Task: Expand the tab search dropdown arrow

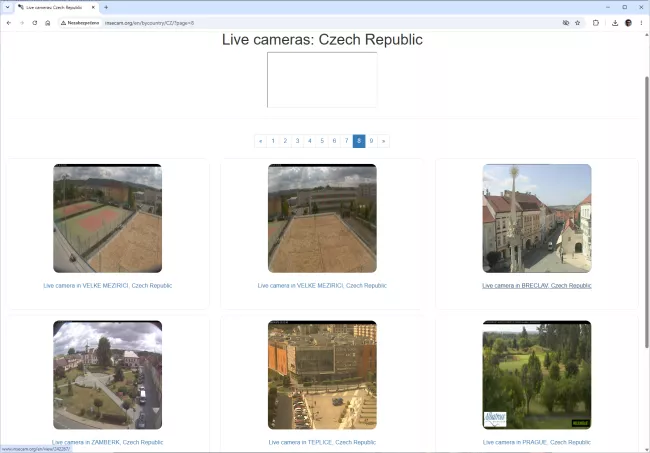Action: click(x=7, y=7)
